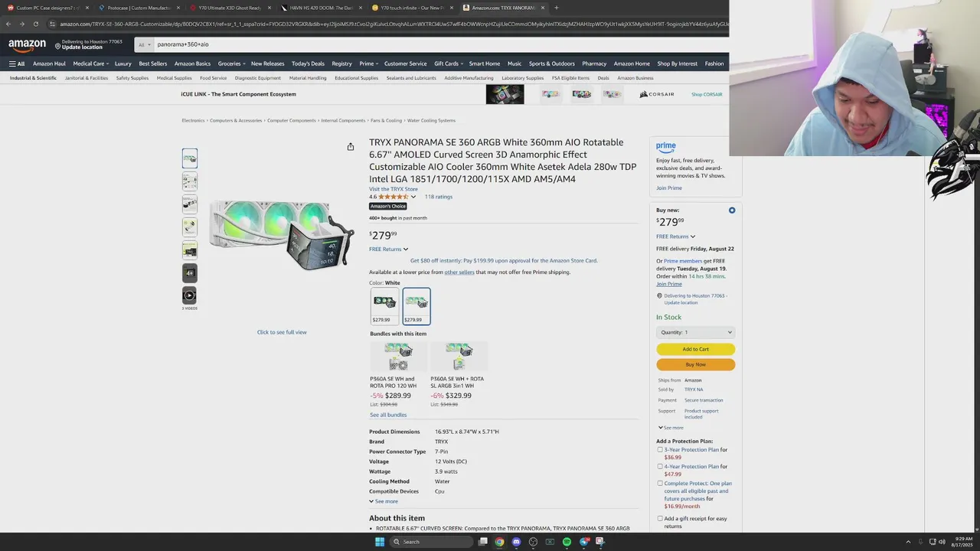The image size is (980, 551).
Task: Open Windows Start menu
Action: 379,542
